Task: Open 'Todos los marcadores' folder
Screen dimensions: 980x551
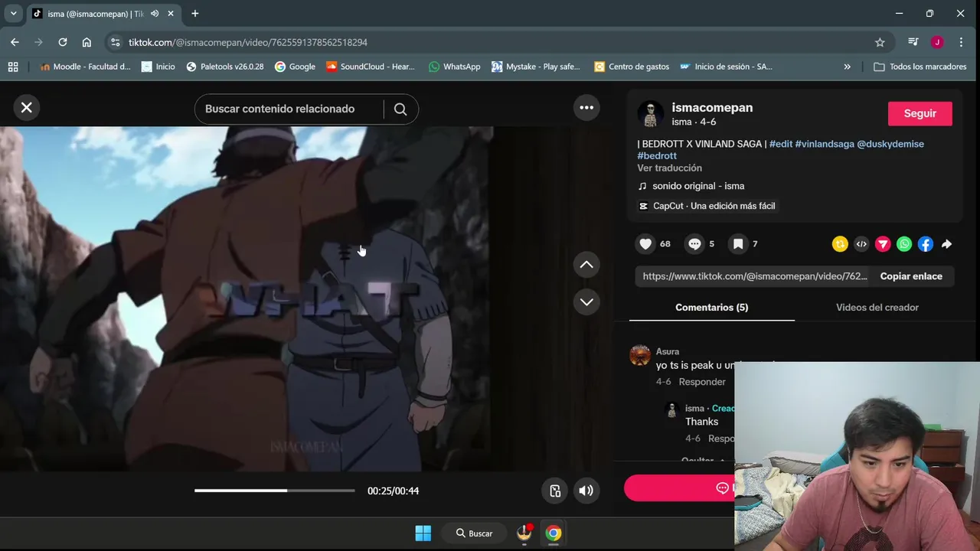Action: click(x=920, y=67)
